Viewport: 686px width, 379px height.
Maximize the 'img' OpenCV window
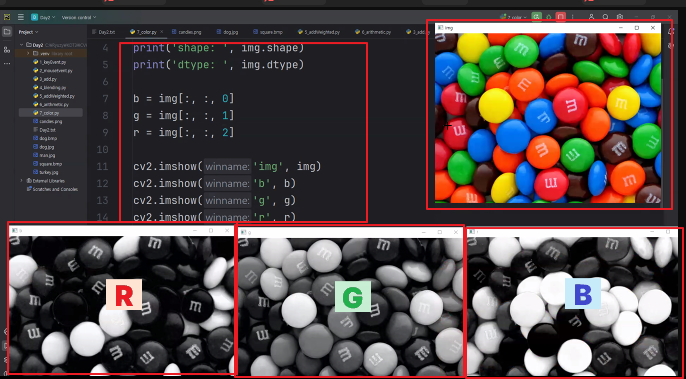click(637, 28)
